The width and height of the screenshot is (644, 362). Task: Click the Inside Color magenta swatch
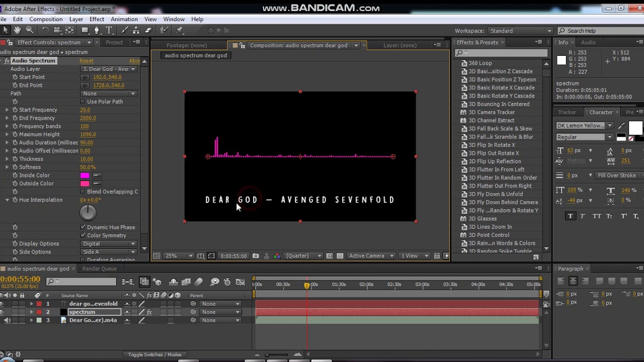coord(85,175)
